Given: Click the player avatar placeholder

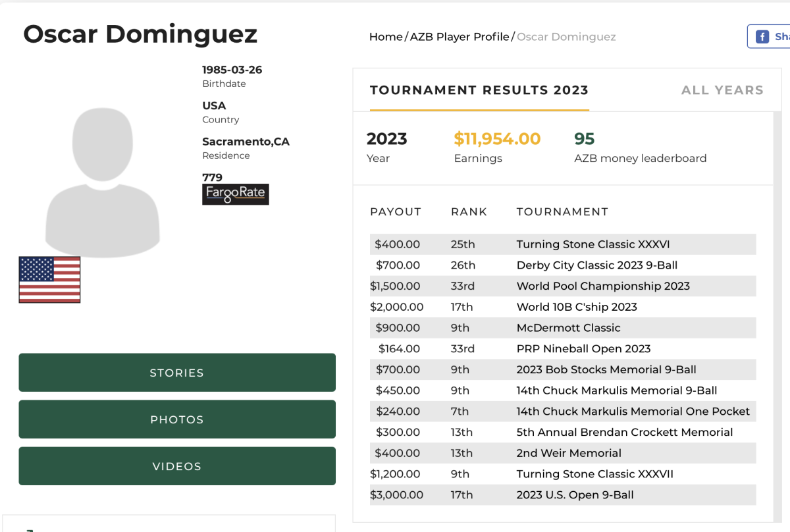Looking at the screenshot, I should (x=102, y=182).
